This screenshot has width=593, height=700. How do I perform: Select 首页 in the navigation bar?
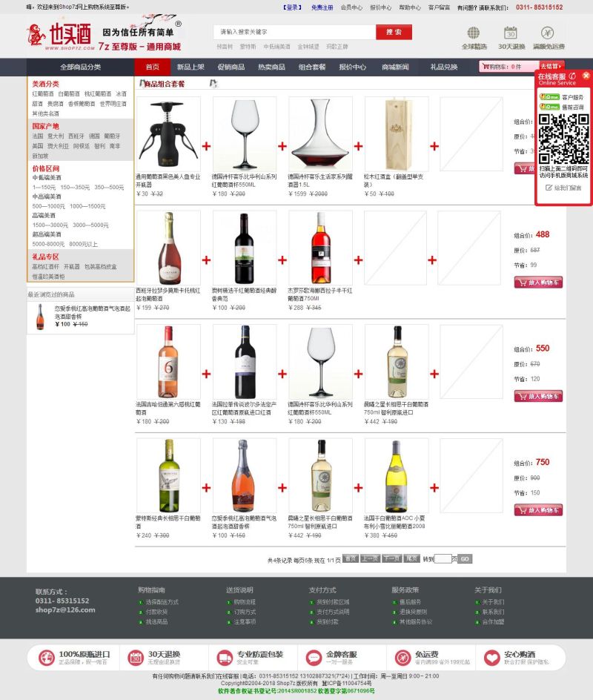click(x=153, y=67)
